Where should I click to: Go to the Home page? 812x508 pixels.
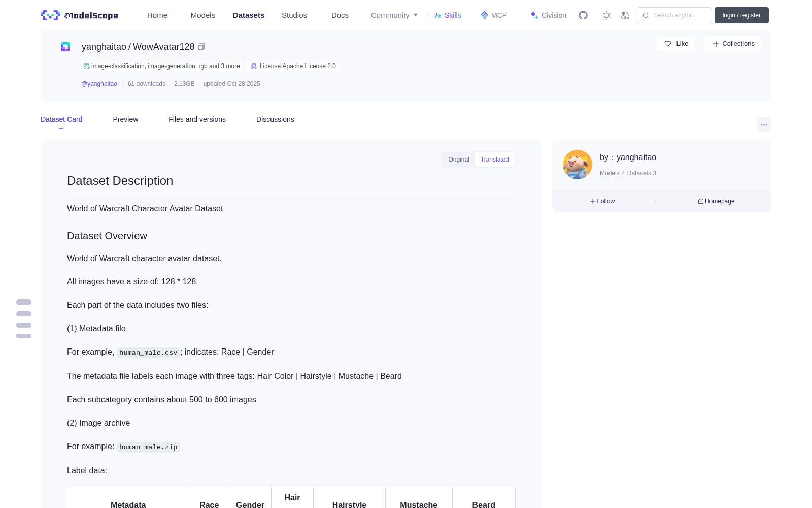[157, 15]
